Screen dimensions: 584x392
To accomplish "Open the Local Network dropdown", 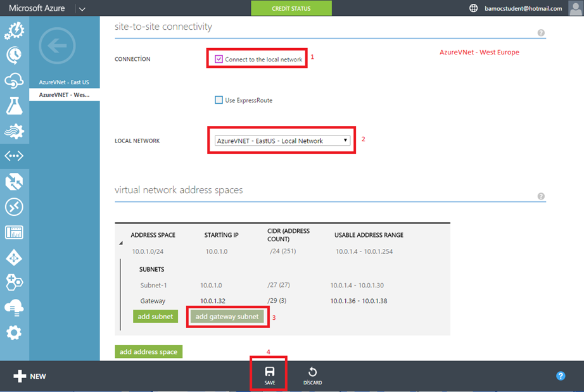I will click(x=282, y=141).
